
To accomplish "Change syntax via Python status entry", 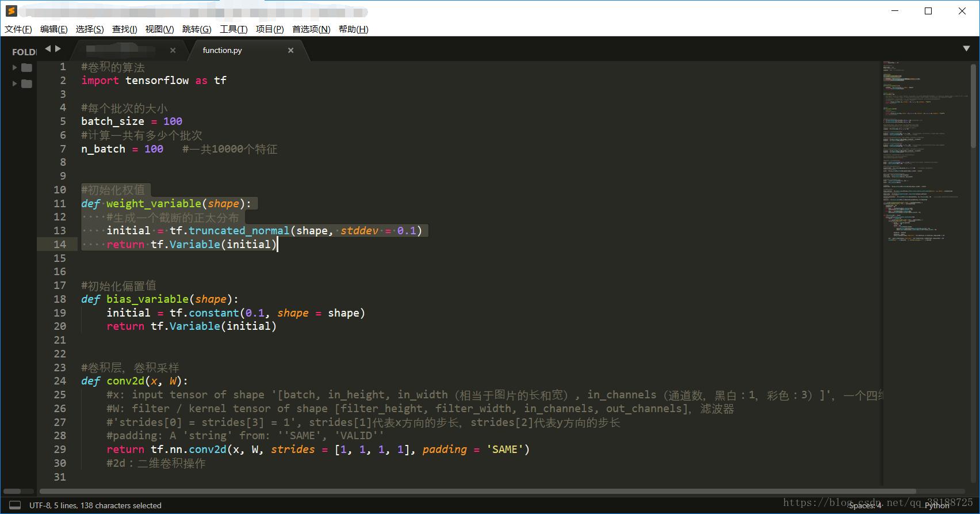I will tap(937, 505).
